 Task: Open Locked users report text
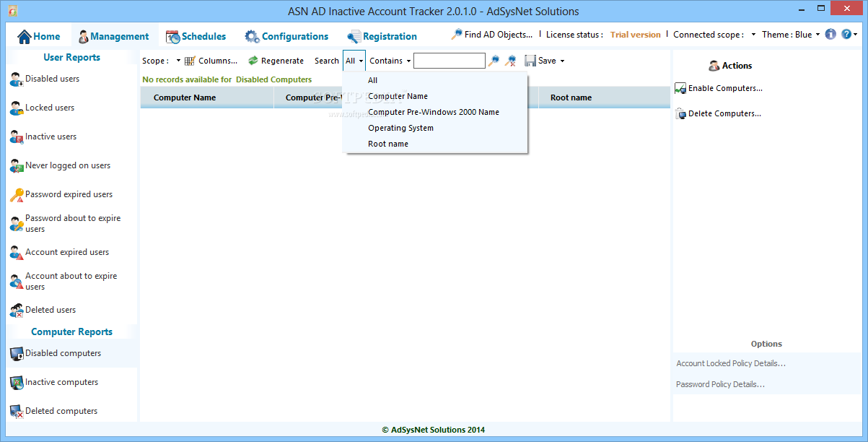pyautogui.click(x=50, y=108)
